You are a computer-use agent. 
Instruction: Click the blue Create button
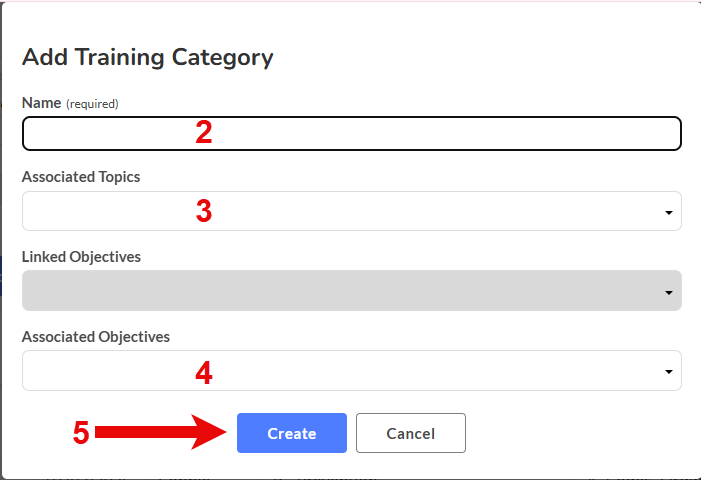pyautogui.click(x=292, y=433)
